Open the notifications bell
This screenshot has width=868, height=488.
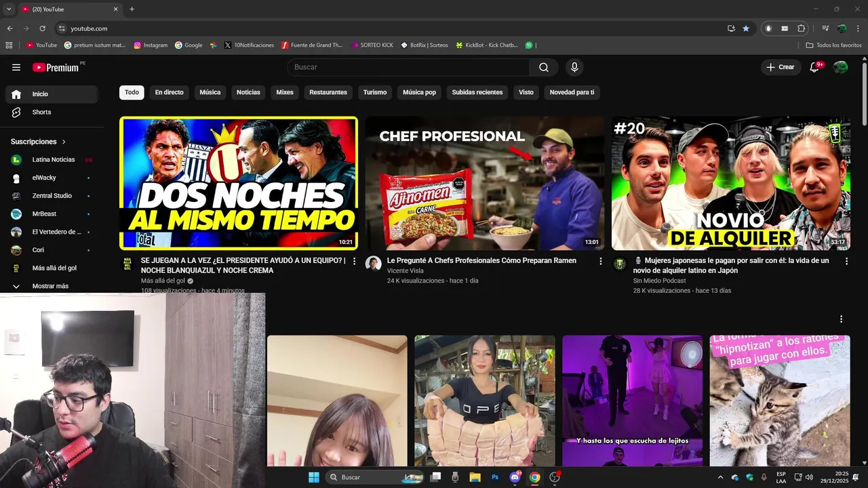[x=815, y=67]
